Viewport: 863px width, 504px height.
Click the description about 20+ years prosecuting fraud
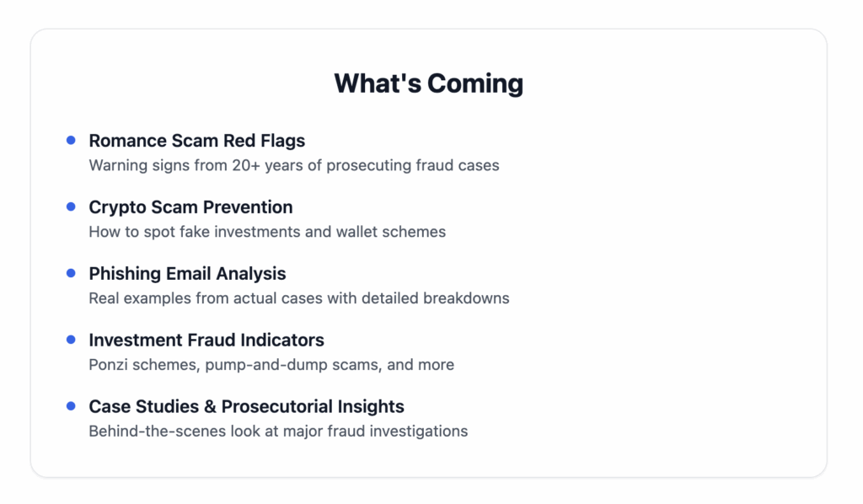click(294, 165)
